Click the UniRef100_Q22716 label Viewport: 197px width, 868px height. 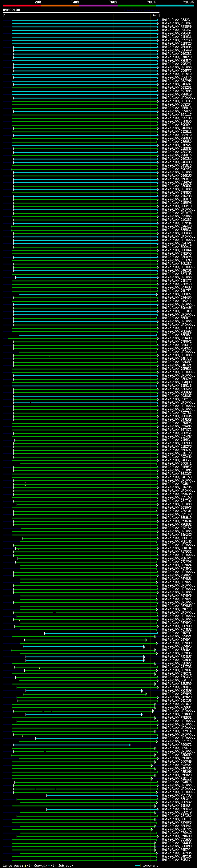pos(177,741)
